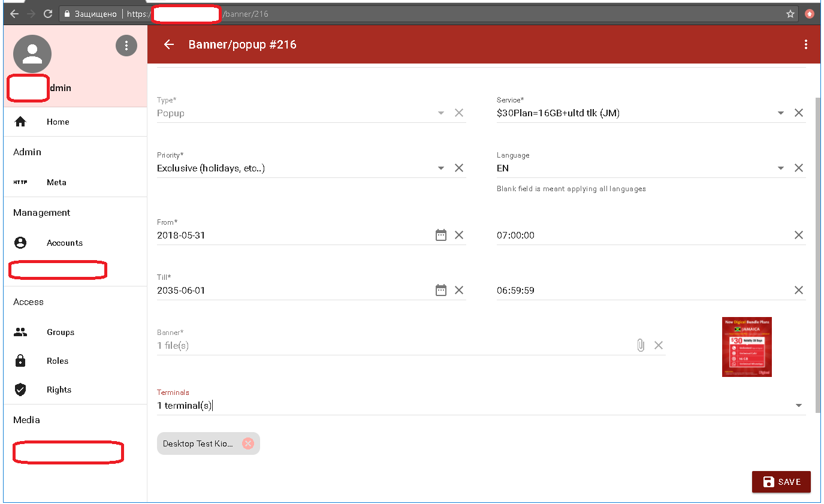This screenshot has width=824, height=504.
Task: Click the back arrow in the Banner/popup header
Action: 169,45
